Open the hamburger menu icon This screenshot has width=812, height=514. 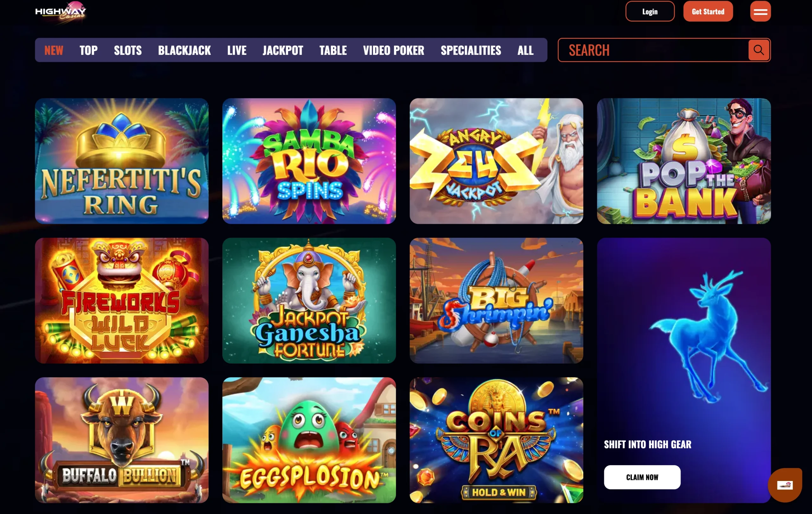point(760,11)
